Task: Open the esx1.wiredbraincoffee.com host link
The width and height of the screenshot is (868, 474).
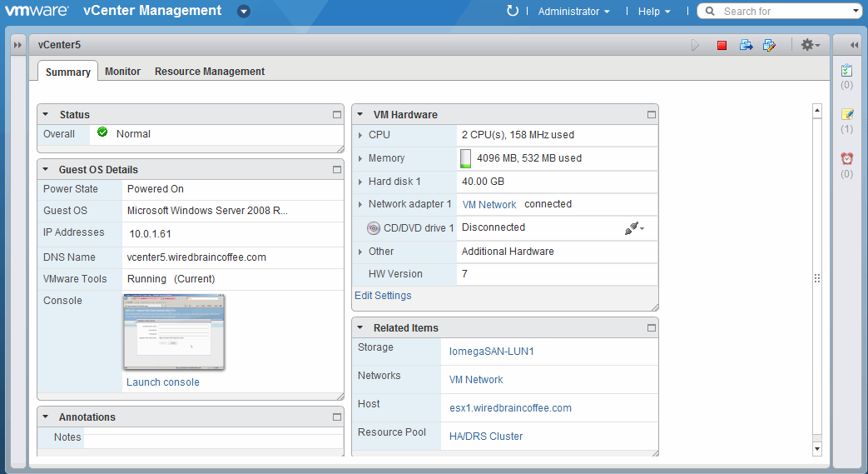Action: pyautogui.click(x=510, y=408)
